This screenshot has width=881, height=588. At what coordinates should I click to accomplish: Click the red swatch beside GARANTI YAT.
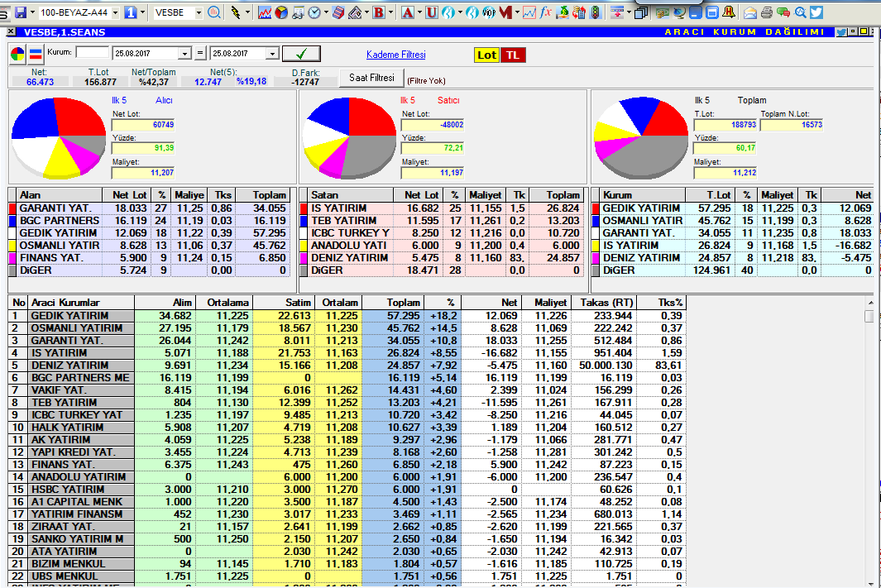click(x=12, y=208)
